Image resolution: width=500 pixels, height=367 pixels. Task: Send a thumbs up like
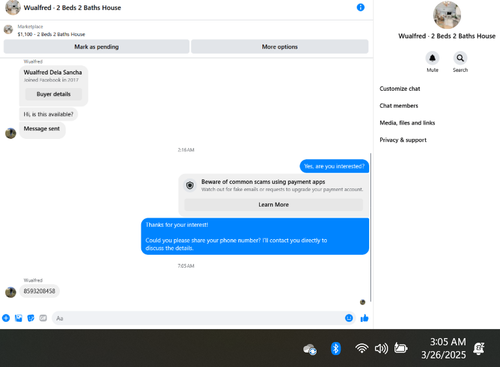tap(364, 318)
